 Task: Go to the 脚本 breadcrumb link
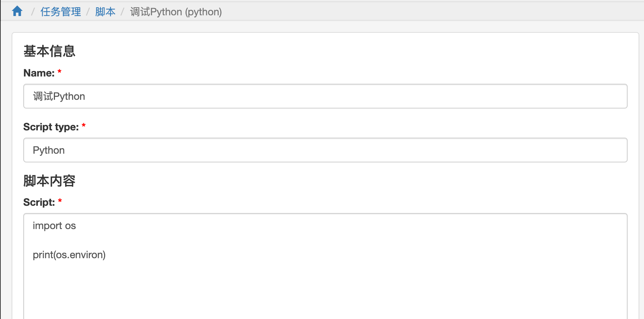[x=105, y=12]
